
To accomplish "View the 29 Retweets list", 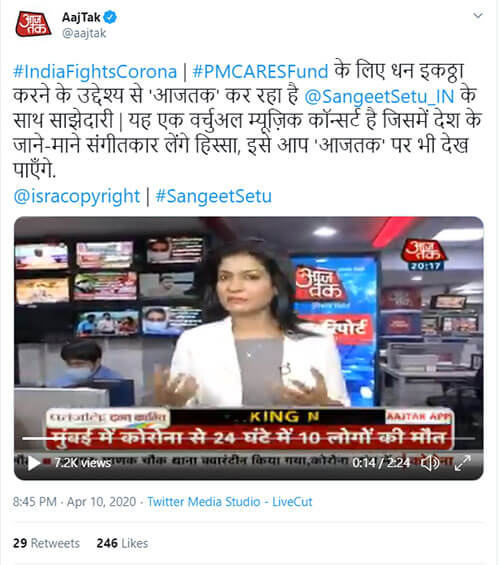I will click(46, 543).
